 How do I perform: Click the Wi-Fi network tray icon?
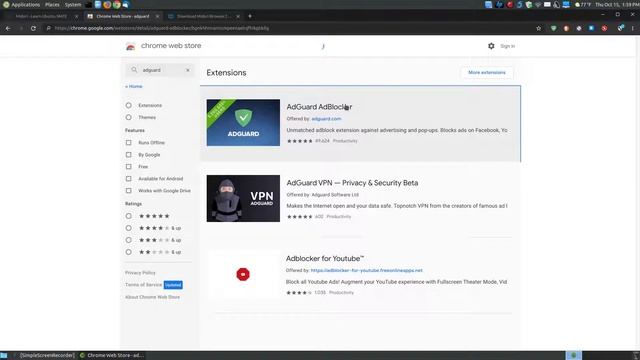pyautogui.click(x=538, y=4)
